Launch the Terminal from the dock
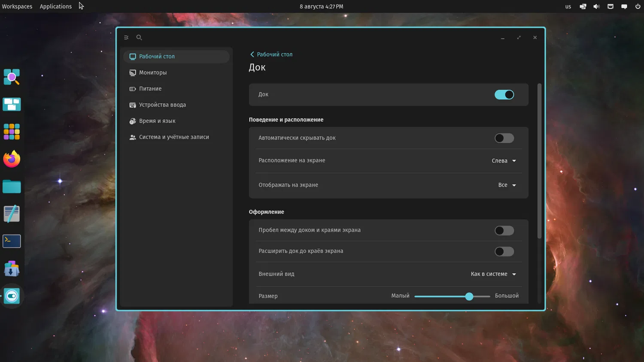644x362 pixels. click(12, 241)
